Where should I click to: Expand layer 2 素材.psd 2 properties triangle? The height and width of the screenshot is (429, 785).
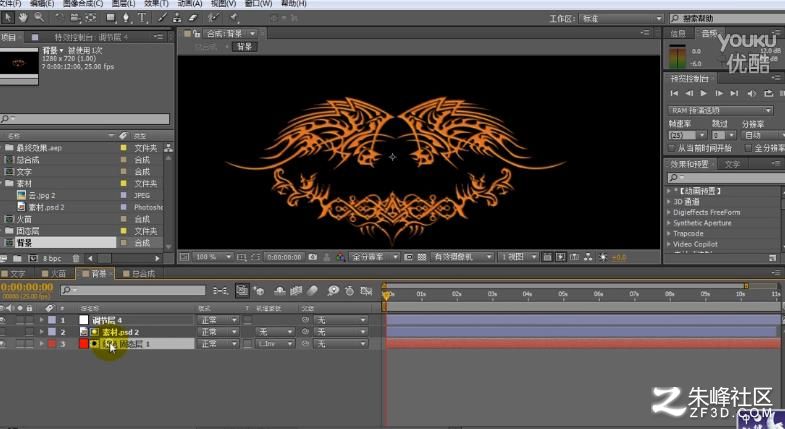pyautogui.click(x=42, y=331)
